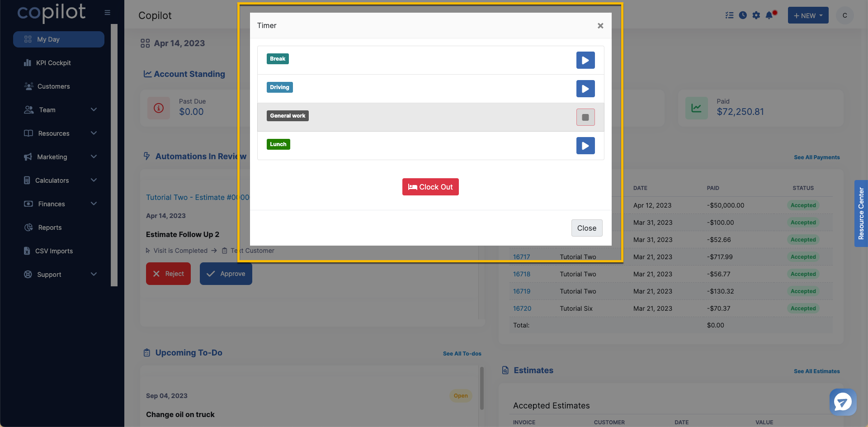Open settings gear icon in header

pos(756,15)
